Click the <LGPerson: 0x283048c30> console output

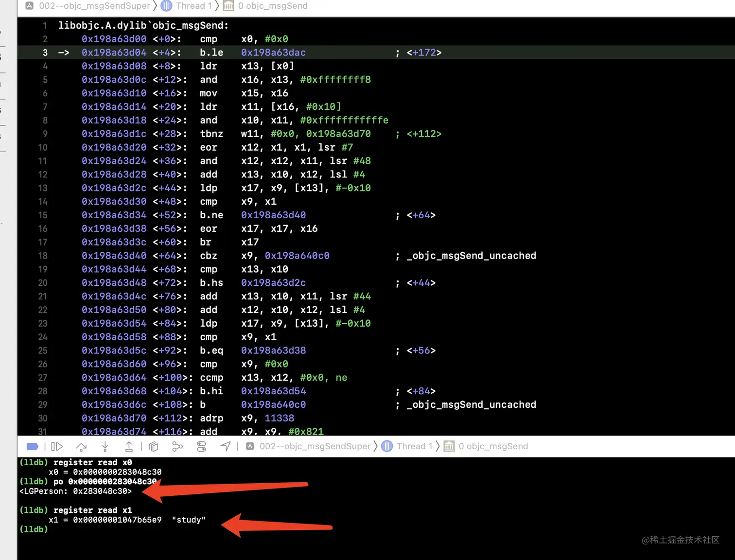(x=75, y=491)
